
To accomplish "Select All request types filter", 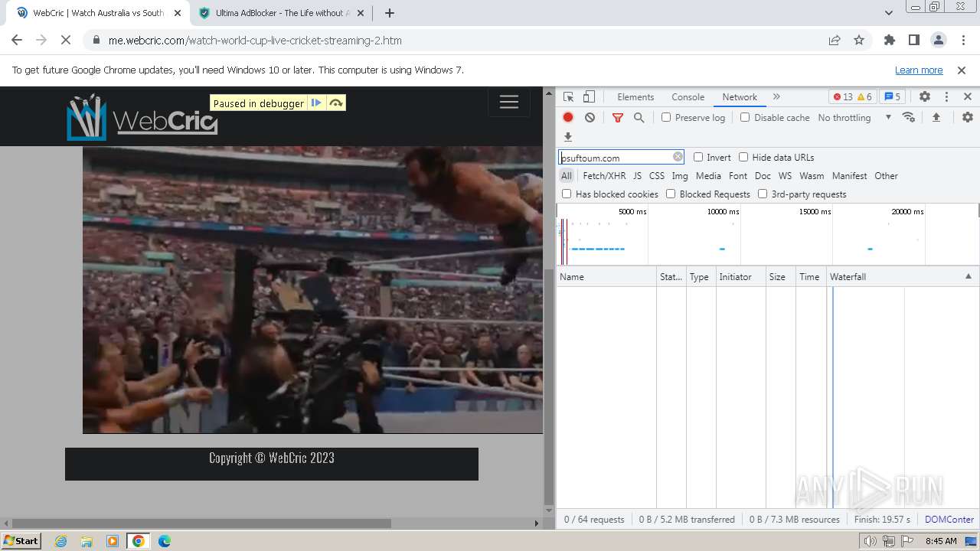I will tap(567, 175).
